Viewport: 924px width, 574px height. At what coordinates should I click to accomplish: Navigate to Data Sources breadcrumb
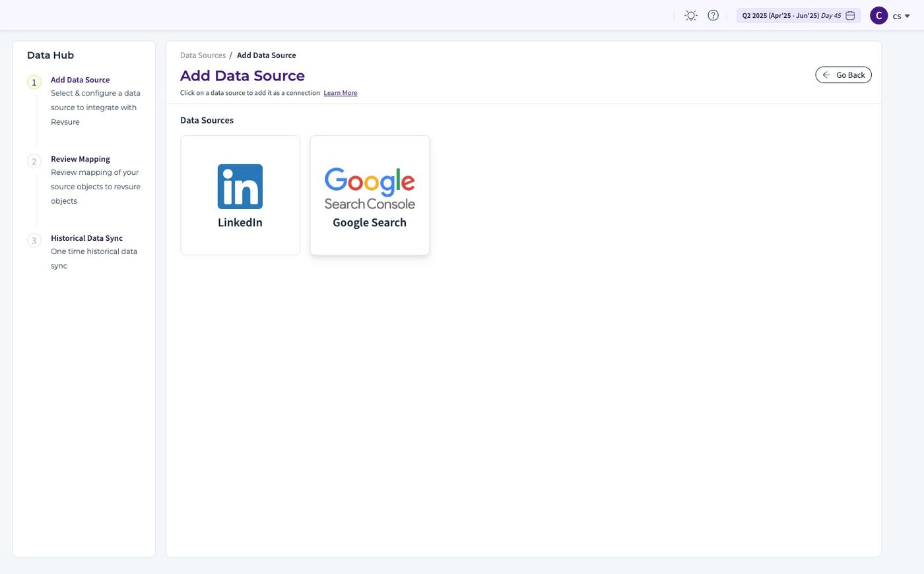click(x=203, y=55)
